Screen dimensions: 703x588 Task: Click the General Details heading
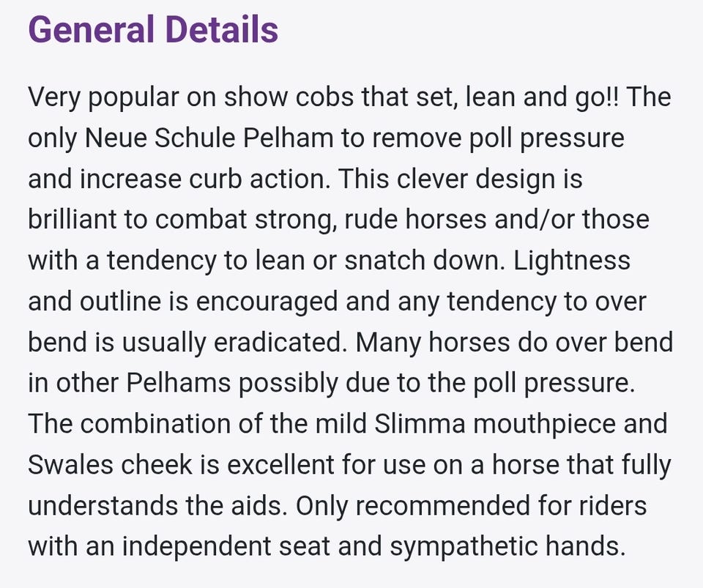click(x=153, y=30)
